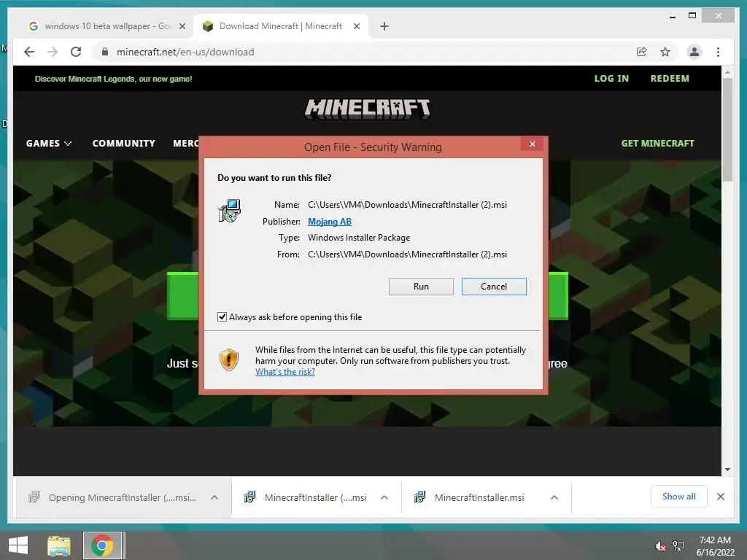Open the Chrome profile avatar
The width and height of the screenshot is (747, 560).
click(x=694, y=52)
